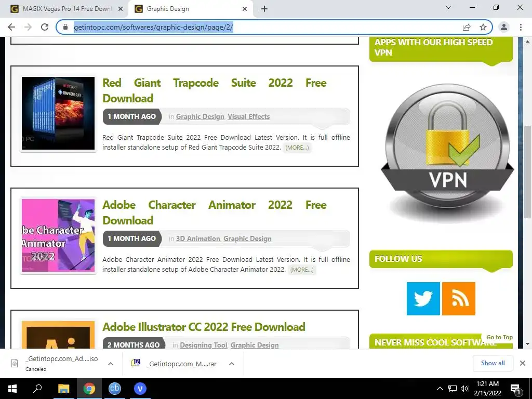The height and width of the screenshot is (399, 532).
Task: Click Show all downloads button
Action: coord(493,363)
